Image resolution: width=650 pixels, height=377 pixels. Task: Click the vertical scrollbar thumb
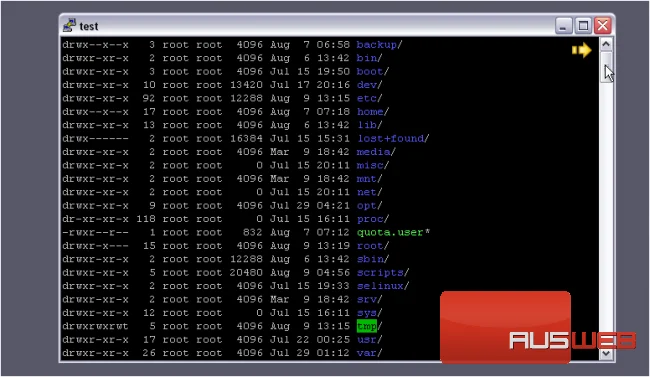click(606, 66)
